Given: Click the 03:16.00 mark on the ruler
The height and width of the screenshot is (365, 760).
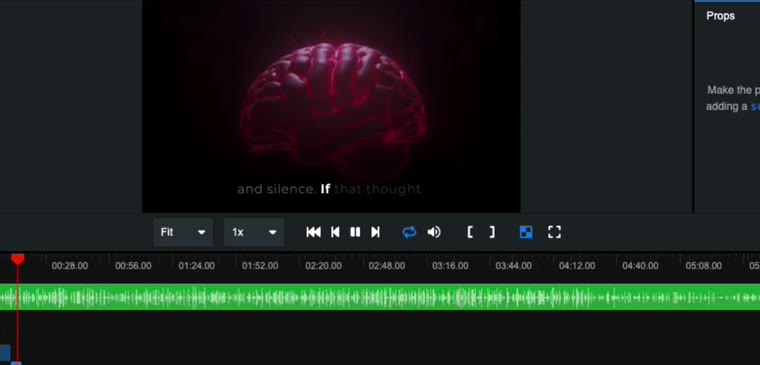Looking at the screenshot, I should (x=450, y=266).
